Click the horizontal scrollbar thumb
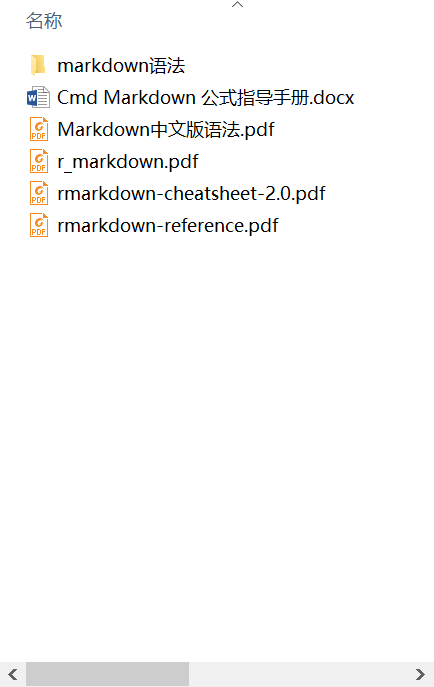 107,674
